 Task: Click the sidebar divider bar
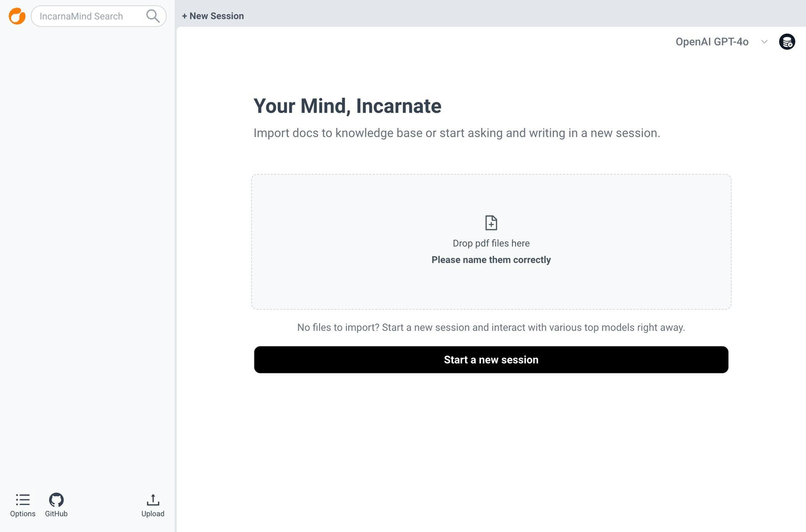175,269
